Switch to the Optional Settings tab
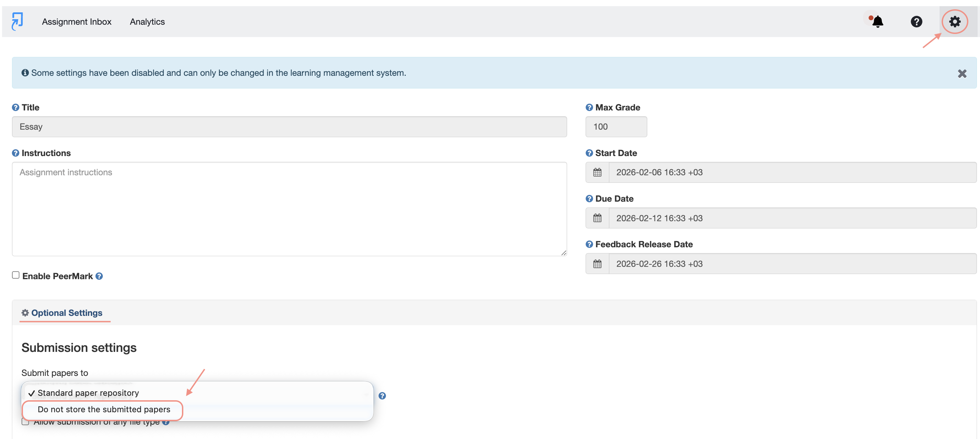The width and height of the screenshot is (980, 439). (x=62, y=313)
